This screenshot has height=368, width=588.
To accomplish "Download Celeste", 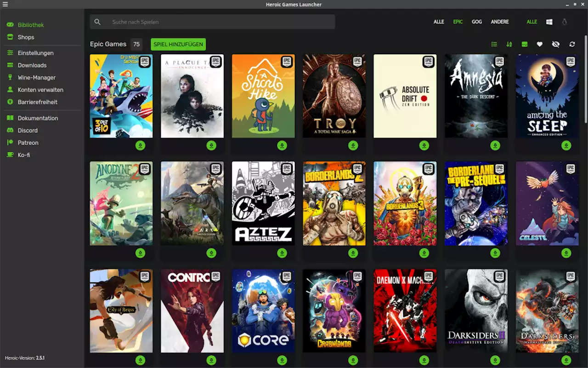I will tap(566, 253).
